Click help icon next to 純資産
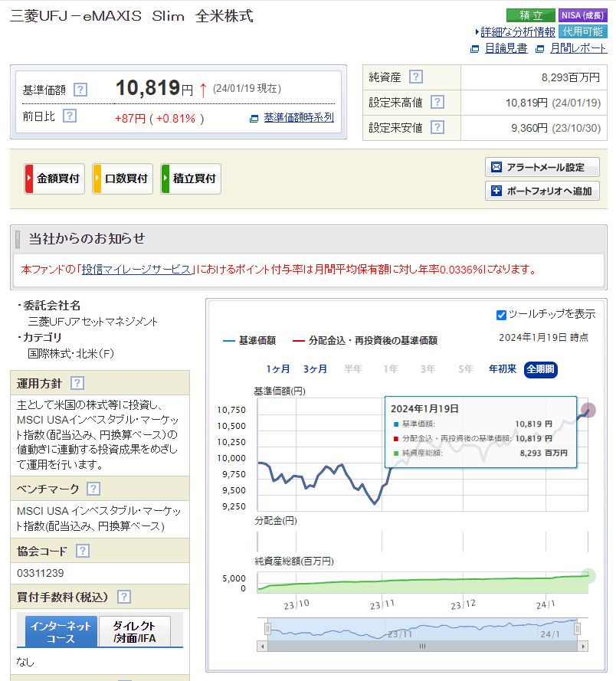The width and height of the screenshot is (616, 681). 415,77
